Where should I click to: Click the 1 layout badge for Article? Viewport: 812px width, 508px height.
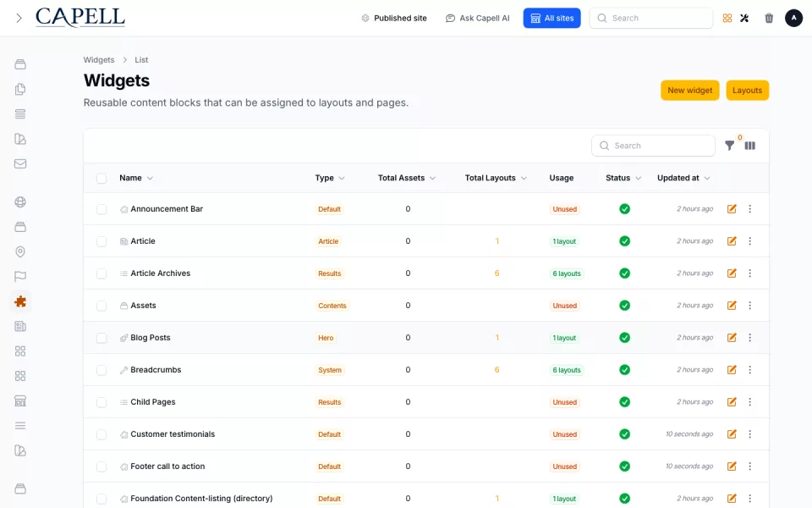(x=564, y=241)
